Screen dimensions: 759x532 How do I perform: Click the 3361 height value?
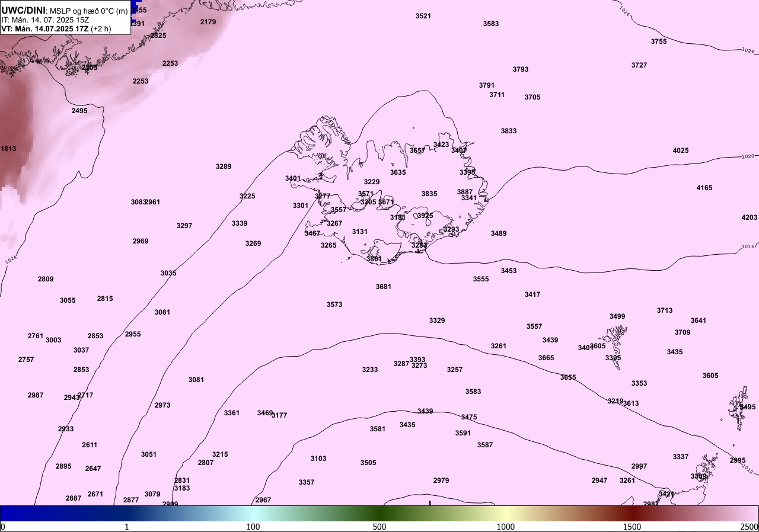tap(232, 413)
